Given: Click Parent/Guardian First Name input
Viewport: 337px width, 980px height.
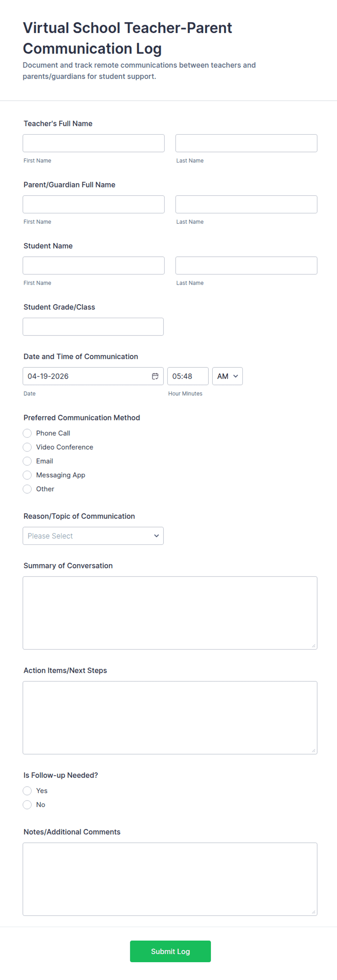Looking at the screenshot, I should click(x=93, y=204).
